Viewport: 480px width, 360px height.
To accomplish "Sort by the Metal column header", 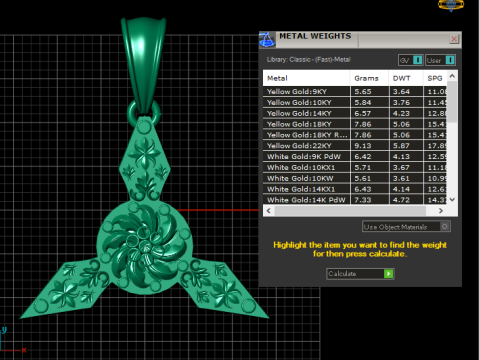I will 307,78.
